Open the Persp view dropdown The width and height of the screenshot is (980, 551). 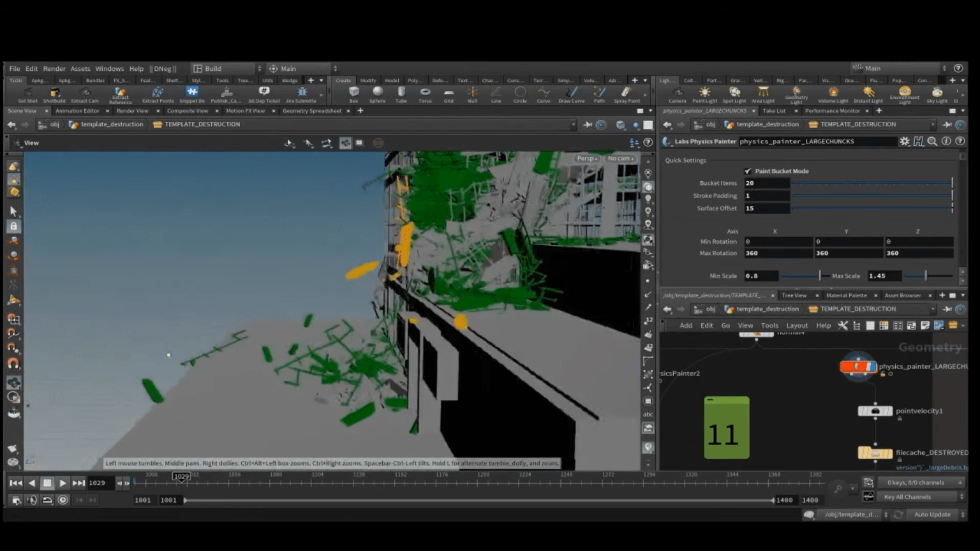pyautogui.click(x=585, y=158)
